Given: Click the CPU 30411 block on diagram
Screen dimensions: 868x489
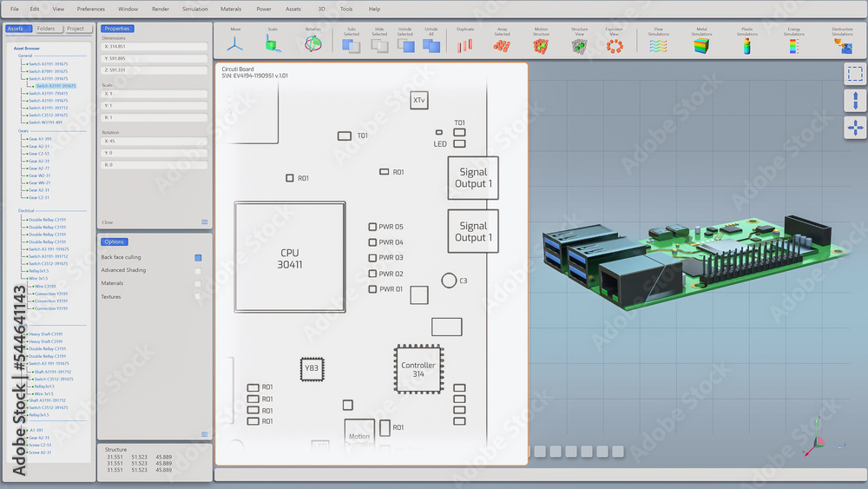Looking at the screenshot, I should point(290,257).
